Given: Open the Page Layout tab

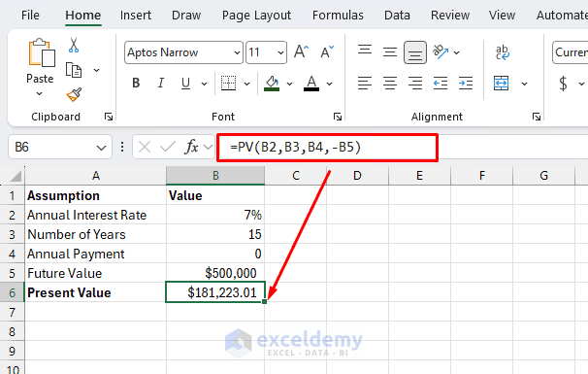Looking at the screenshot, I should tap(256, 15).
